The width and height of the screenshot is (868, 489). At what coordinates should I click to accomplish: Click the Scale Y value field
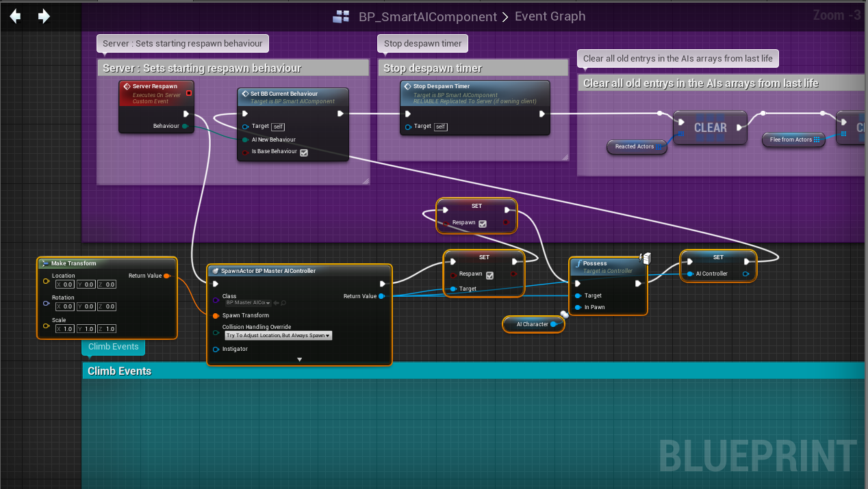pyautogui.click(x=86, y=329)
